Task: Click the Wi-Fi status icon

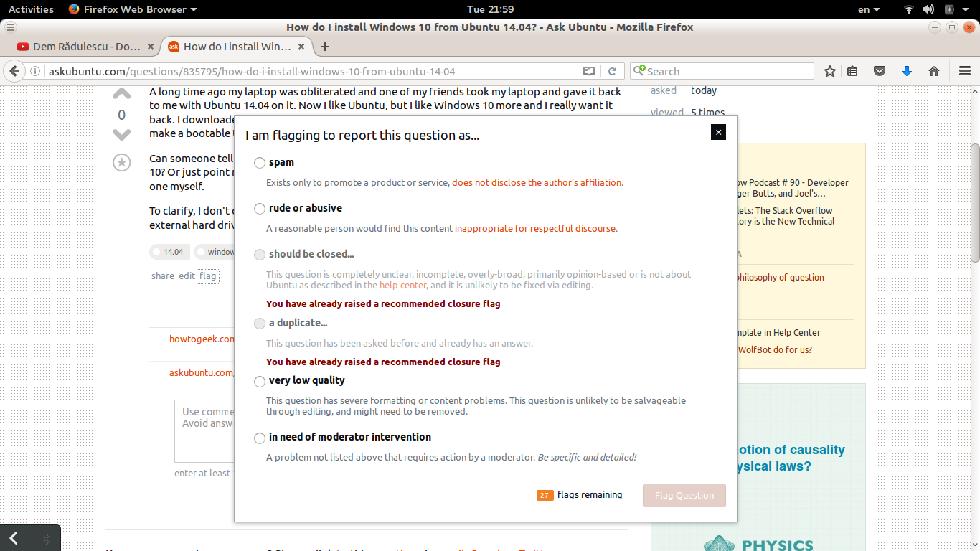Action: coord(909,9)
